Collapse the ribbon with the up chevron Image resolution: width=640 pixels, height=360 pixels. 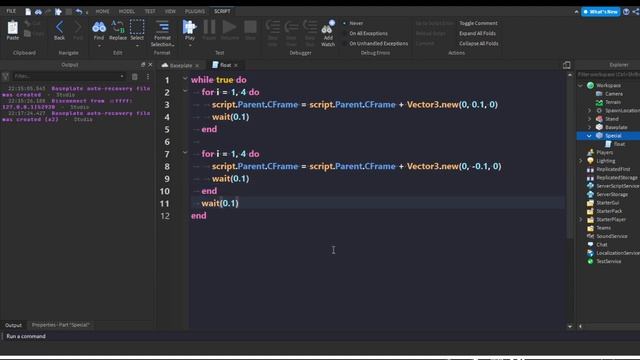coord(576,12)
